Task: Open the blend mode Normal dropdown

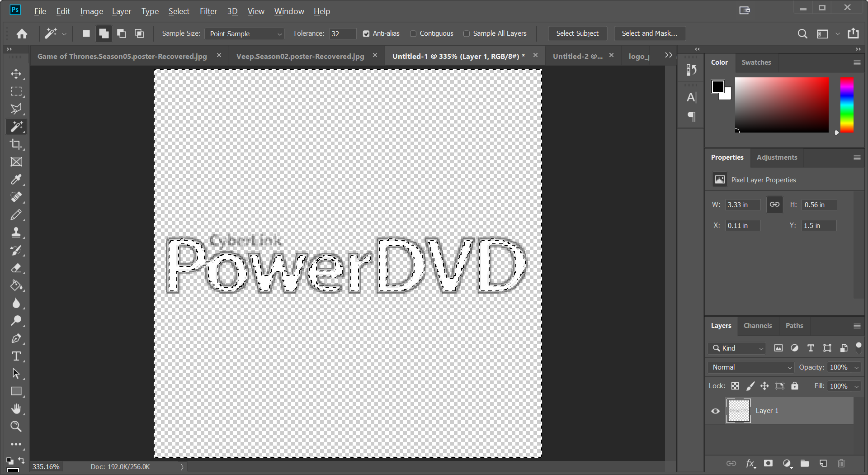Action: coord(751,367)
